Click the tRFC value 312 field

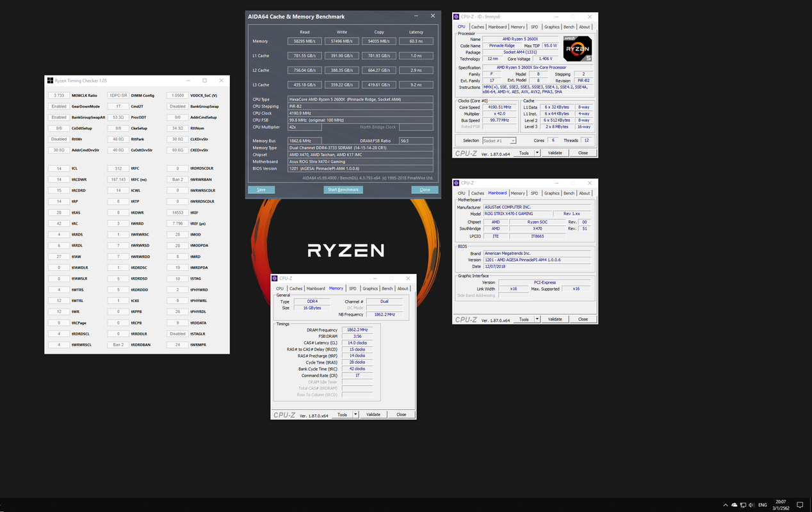tap(118, 168)
